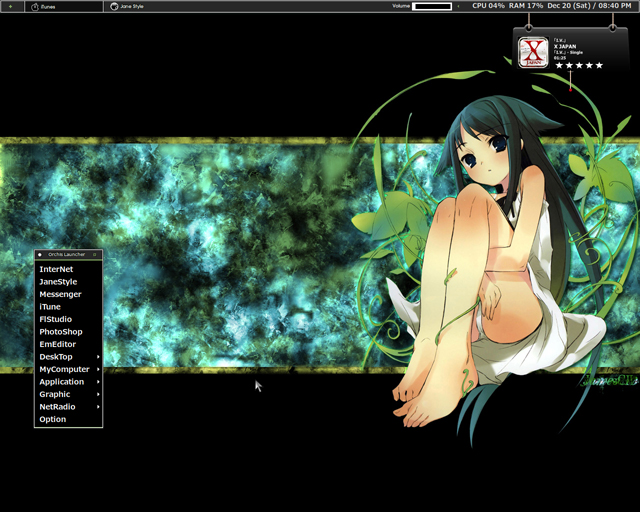Rate the track one star

(559, 65)
